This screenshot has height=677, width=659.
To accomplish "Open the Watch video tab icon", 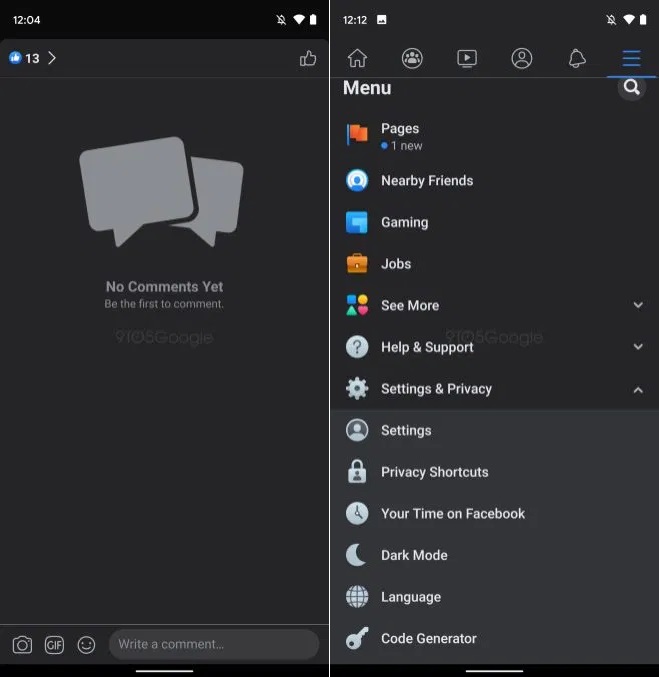I will pyautogui.click(x=467, y=58).
